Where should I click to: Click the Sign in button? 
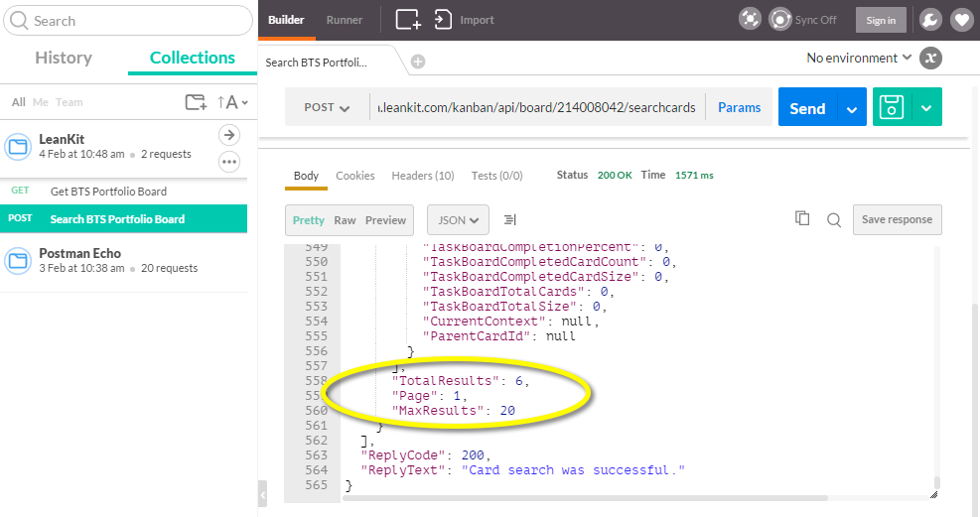tap(881, 20)
